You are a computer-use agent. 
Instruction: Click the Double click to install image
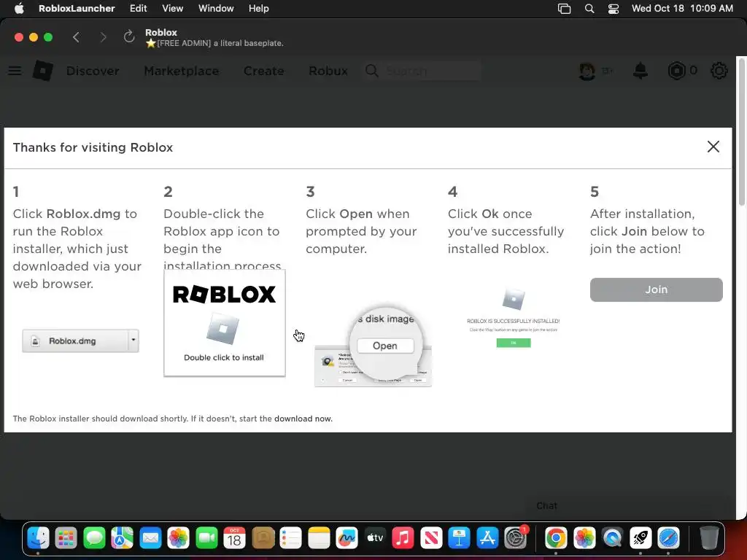coord(225,323)
